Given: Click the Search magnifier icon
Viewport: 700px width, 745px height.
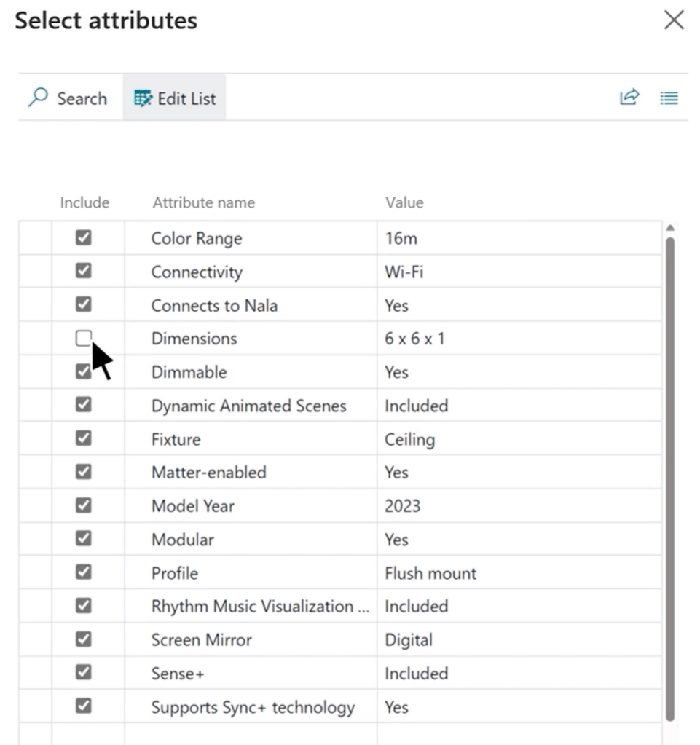Looking at the screenshot, I should tap(38, 98).
